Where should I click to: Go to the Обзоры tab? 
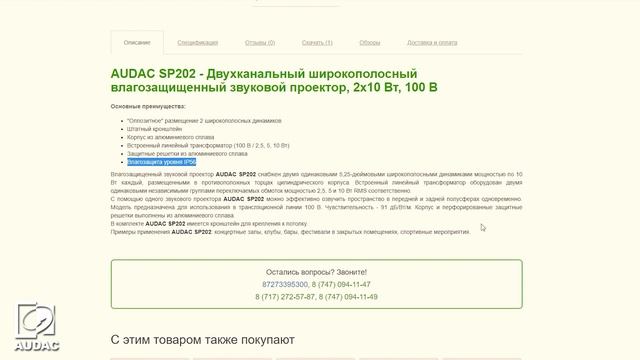click(370, 42)
